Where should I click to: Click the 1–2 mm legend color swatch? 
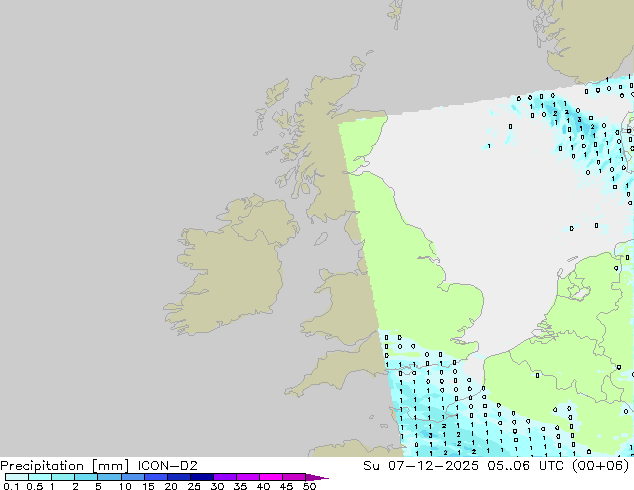[63, 477]
